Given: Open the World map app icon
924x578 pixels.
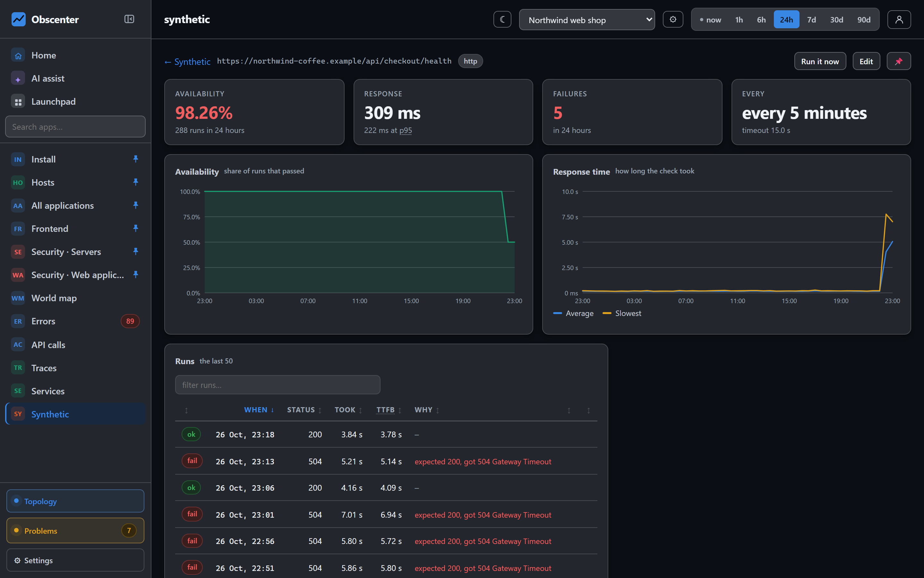Looking at the screenshot, I should (x=18, y=298).
